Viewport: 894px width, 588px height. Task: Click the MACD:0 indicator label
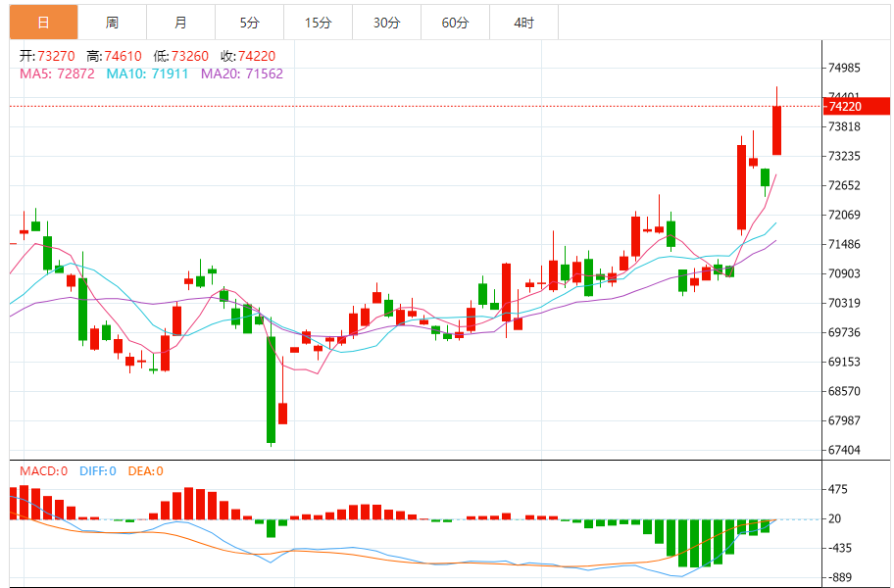pos(43,471)
